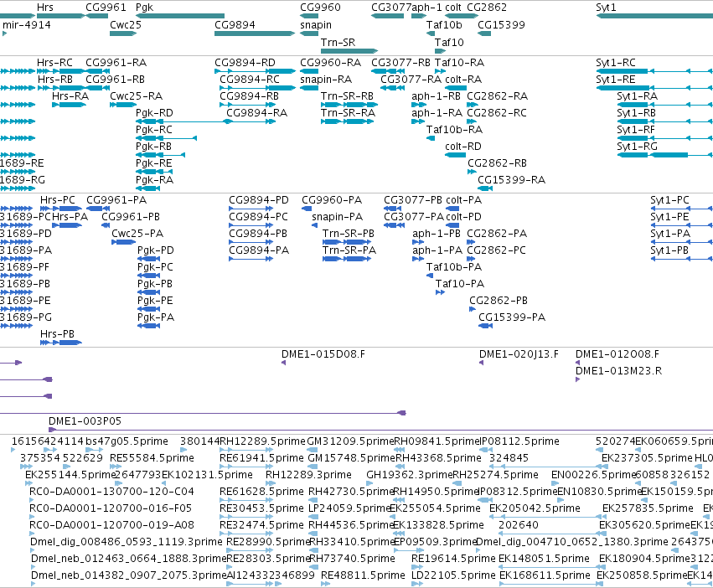Open the CG15399 gene feature
713x588 pixels.
(483, 34)
